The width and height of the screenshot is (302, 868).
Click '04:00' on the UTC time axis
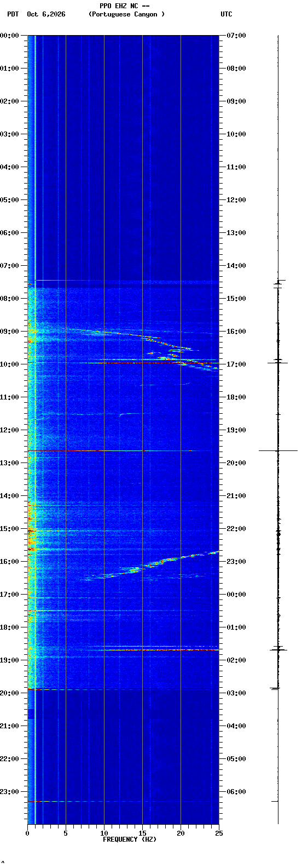236,726
